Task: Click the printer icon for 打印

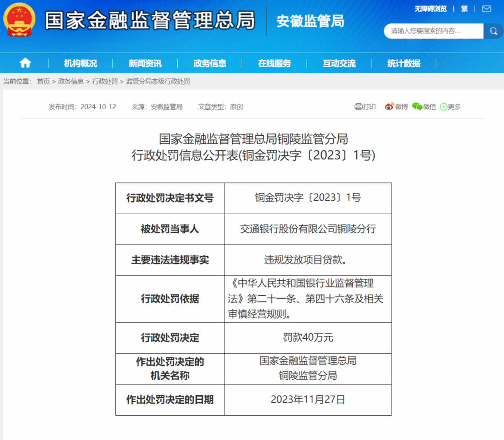Action: [358, 107]
